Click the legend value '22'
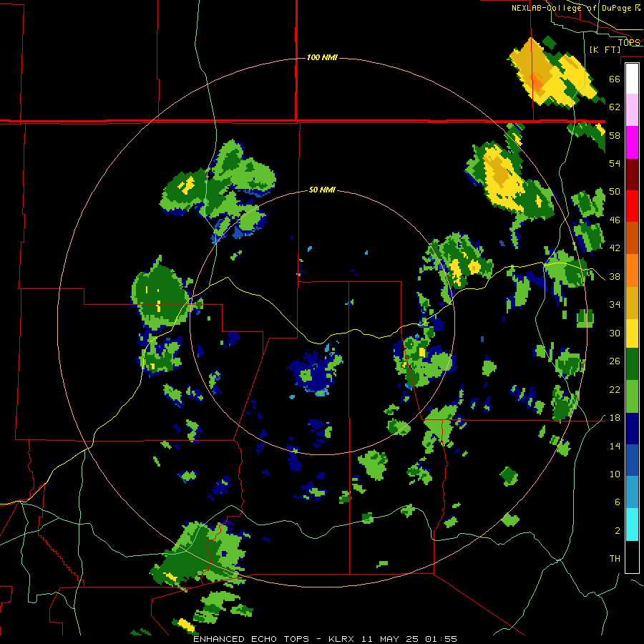The width and height of the screenshot is (644, 644). coord(615,390)
